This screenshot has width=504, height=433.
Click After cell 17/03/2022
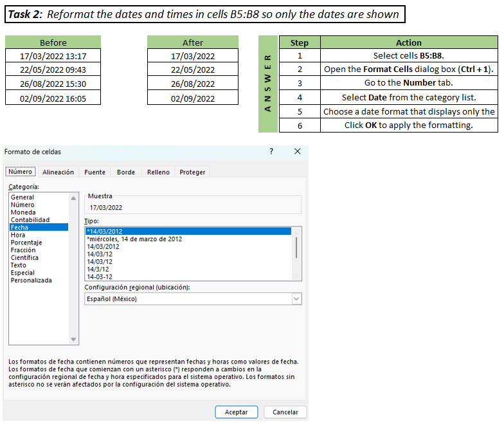pyautogui.click(x=193, y=55)
